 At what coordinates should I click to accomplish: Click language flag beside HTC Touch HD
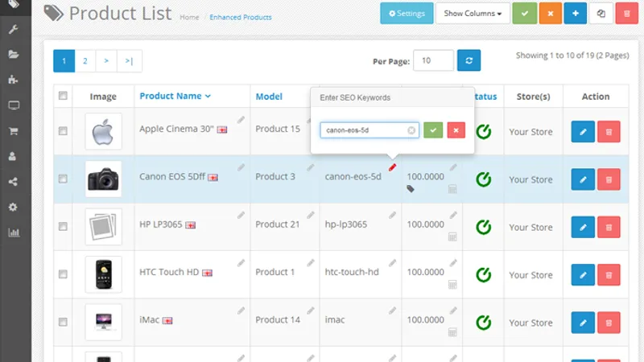click(x=207, y=273)
